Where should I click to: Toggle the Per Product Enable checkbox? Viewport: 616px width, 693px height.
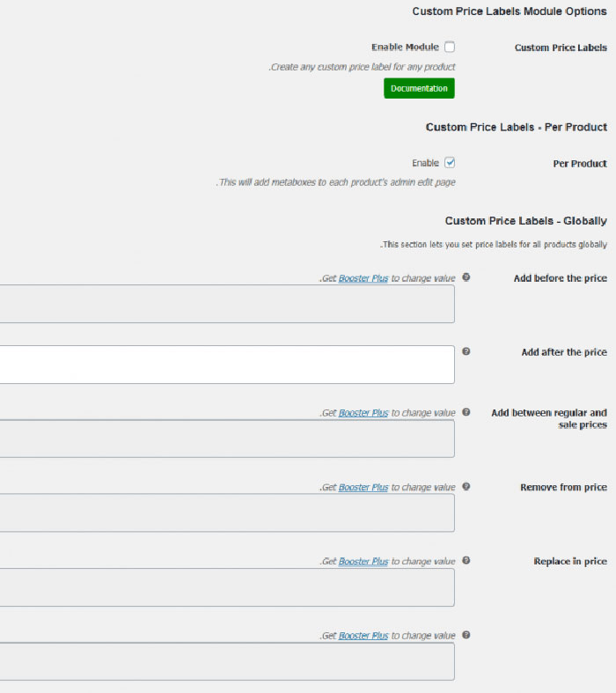(450, 163)
